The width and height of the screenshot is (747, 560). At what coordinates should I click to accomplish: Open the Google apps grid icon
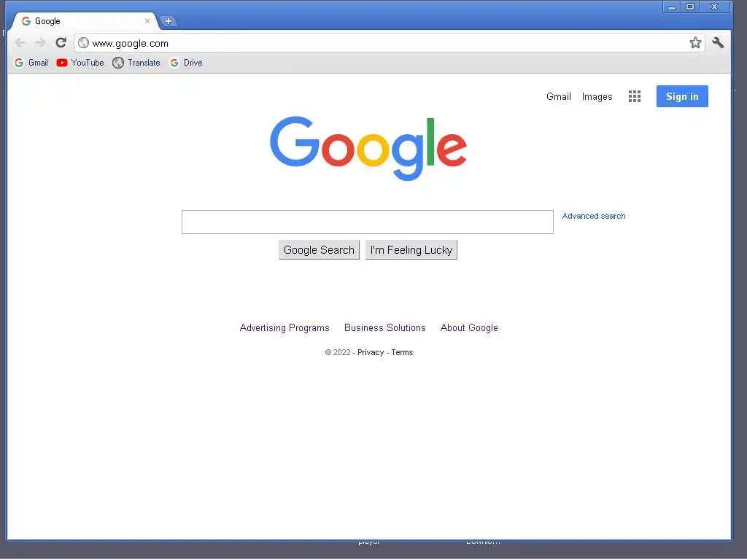pyautogui.click(x=634, y=96)
